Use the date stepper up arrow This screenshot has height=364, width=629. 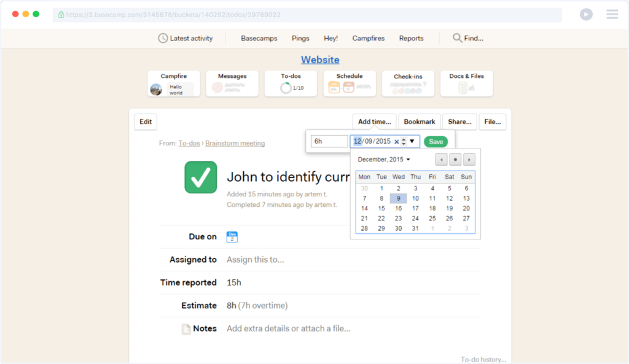click(404, 139)
